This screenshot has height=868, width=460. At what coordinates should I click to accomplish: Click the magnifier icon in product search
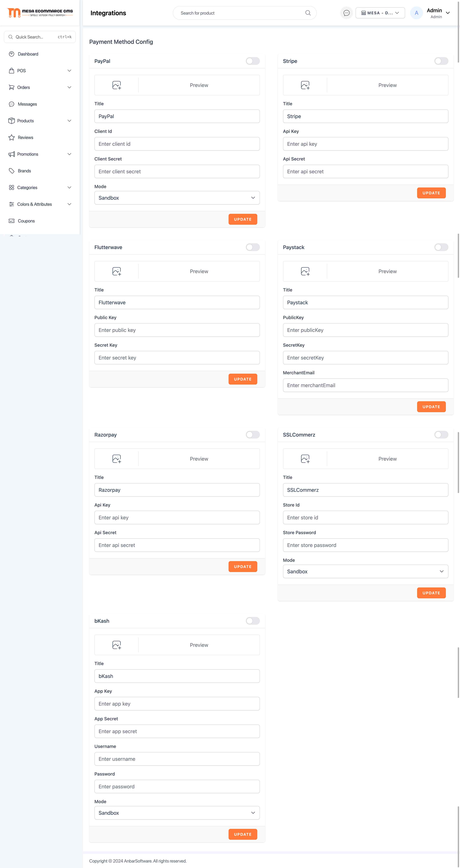[x=308, y=13]
